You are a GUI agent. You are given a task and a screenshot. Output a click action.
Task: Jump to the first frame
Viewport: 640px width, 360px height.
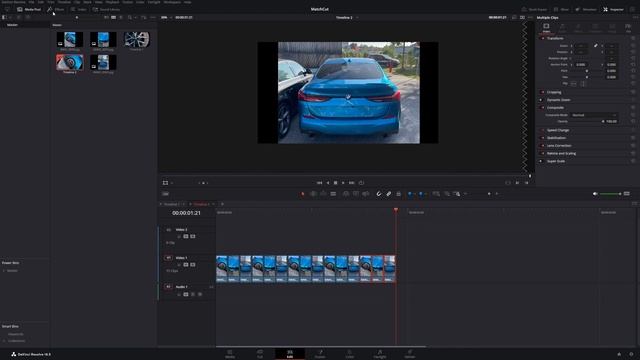[320, 183]
